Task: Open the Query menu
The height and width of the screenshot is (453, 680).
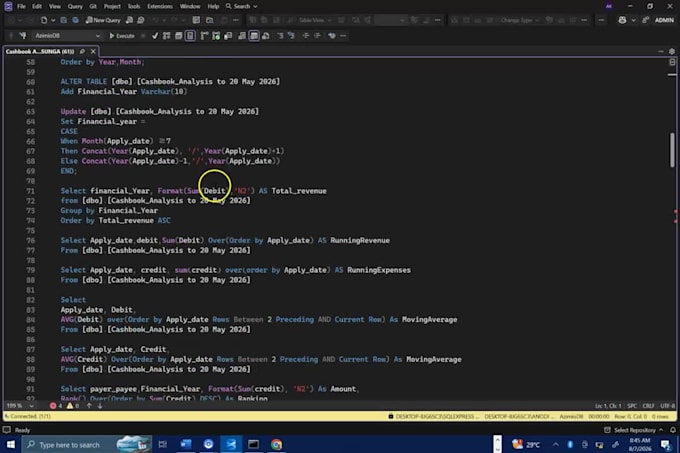Action: tap(75, 6)
